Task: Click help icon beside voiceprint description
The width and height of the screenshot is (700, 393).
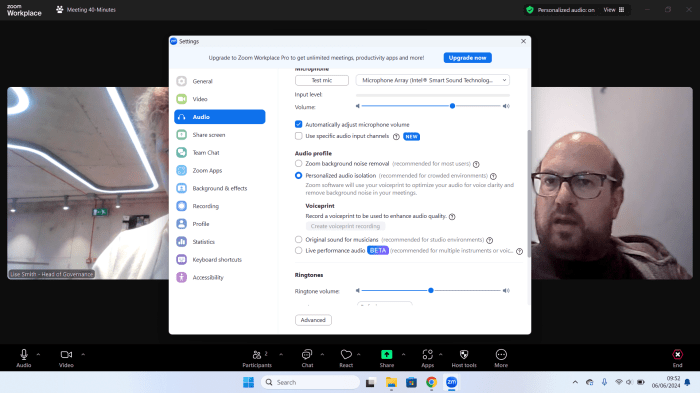Action: click(452, 217)
